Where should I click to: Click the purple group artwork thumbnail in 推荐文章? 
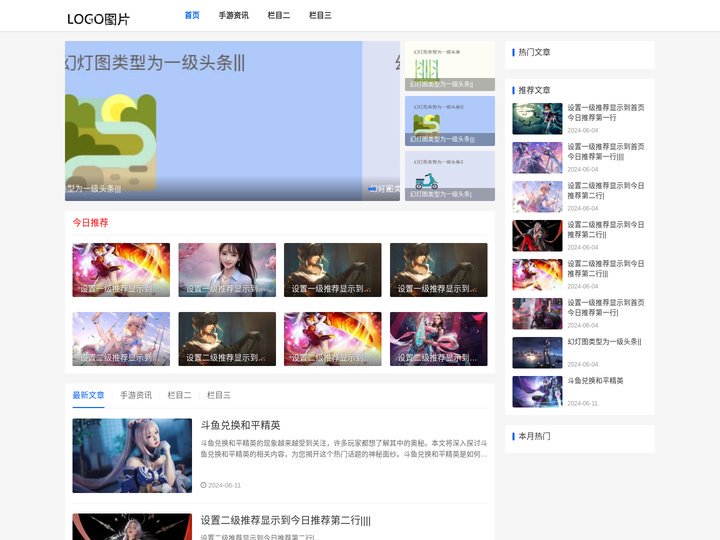pos(537,158)
